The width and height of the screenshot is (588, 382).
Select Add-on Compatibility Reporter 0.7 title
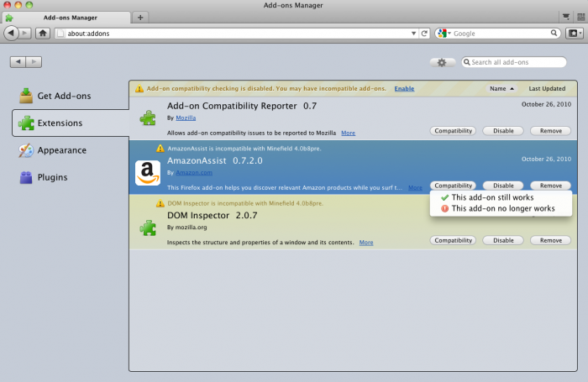click(242, 106)
